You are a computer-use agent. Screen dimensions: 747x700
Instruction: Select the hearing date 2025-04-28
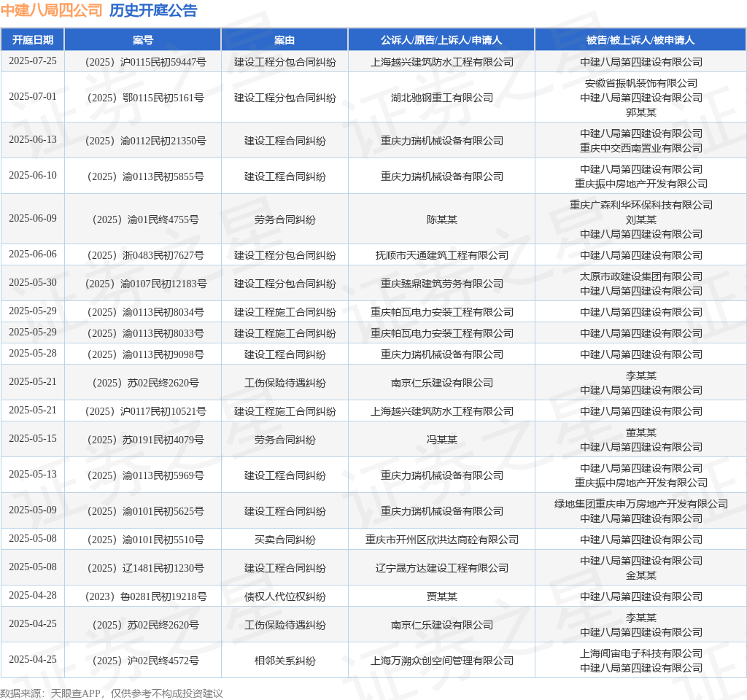pos(32,595)
